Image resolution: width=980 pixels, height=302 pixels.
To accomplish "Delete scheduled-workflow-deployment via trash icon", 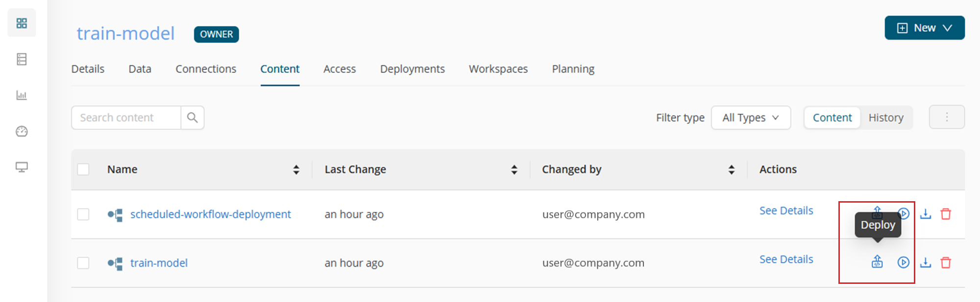I will [946, 214].
